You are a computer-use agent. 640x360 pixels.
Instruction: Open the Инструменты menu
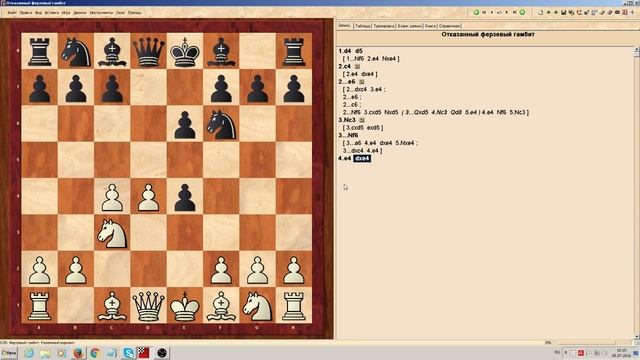pyautogui.click(x=101, y=13)
